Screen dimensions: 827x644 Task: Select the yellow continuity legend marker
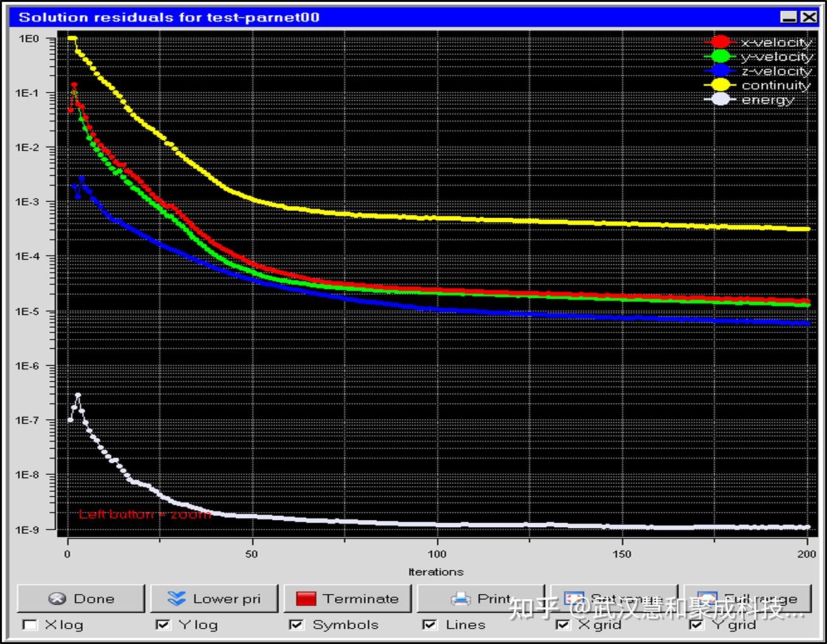point(720,85)
